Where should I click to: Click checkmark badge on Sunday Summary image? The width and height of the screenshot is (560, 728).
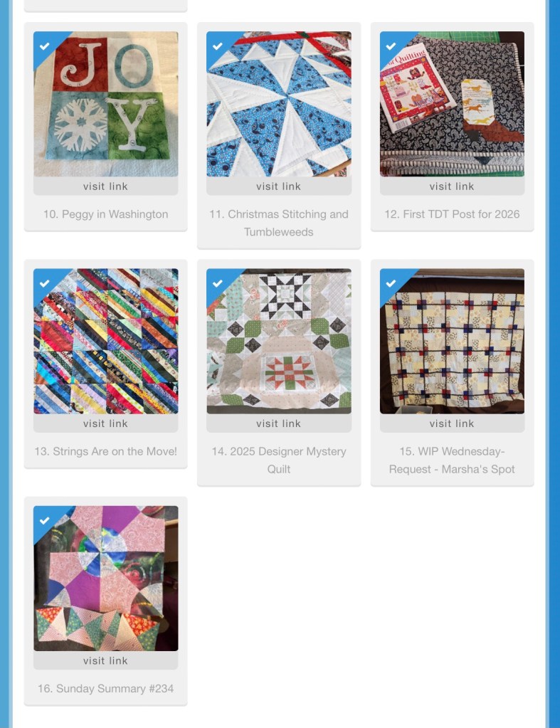click(x=45, y=520)
